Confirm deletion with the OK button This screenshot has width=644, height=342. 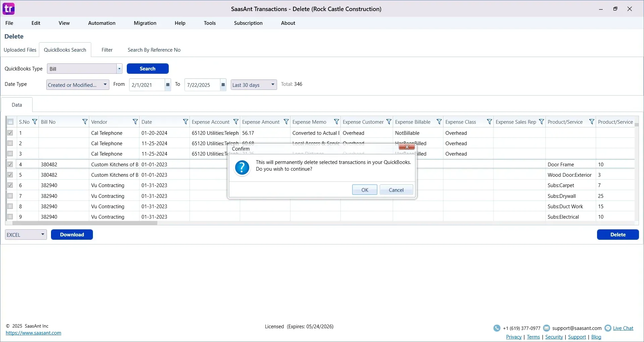tap(365, 190)
